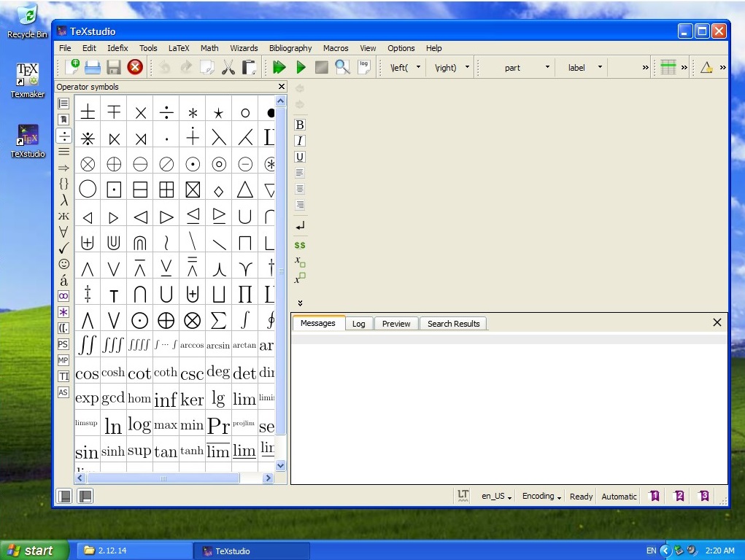Screen dimensions: 745x560
Task: Open the Bibliography menu
Action: pyautogui.click(x=290, y=48)
